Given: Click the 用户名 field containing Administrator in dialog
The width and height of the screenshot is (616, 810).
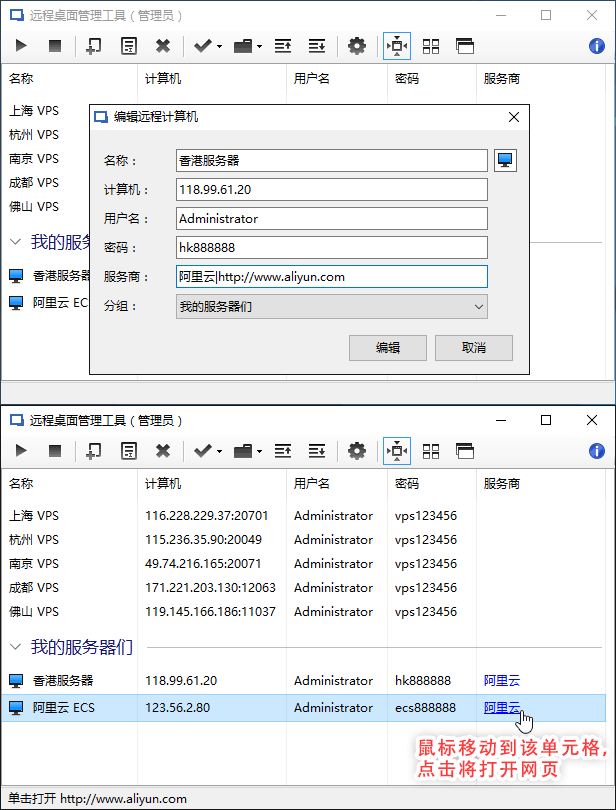Looking at the screenshot, I should 331,218.
